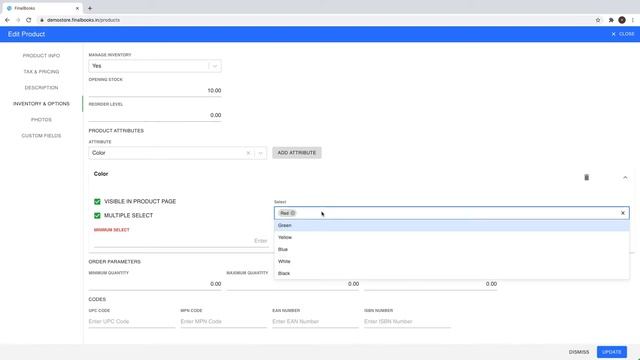Go forward in browser

pos(18,20)
